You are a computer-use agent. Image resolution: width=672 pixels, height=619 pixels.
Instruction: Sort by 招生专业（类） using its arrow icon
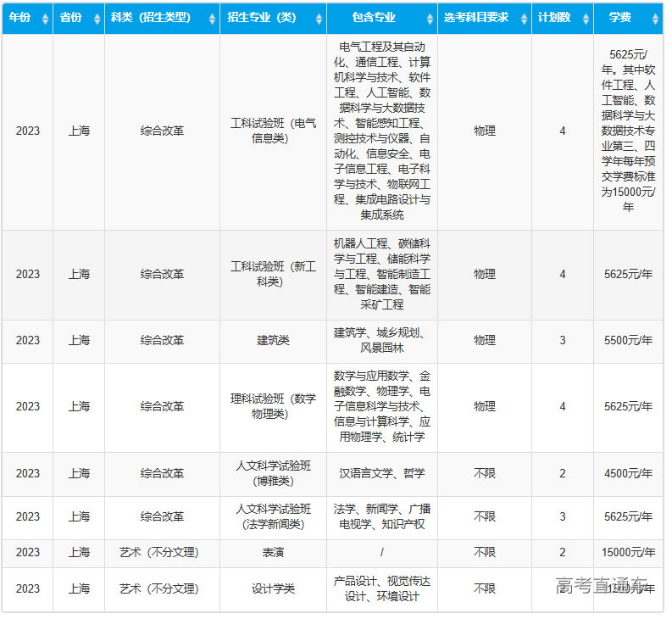pyautogui.click(x=319, y=19)
